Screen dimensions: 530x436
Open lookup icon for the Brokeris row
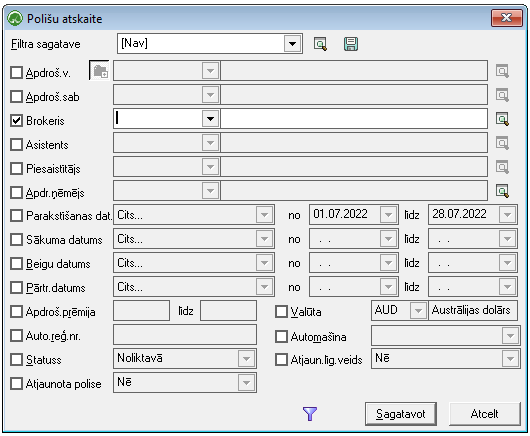point(502,119)
